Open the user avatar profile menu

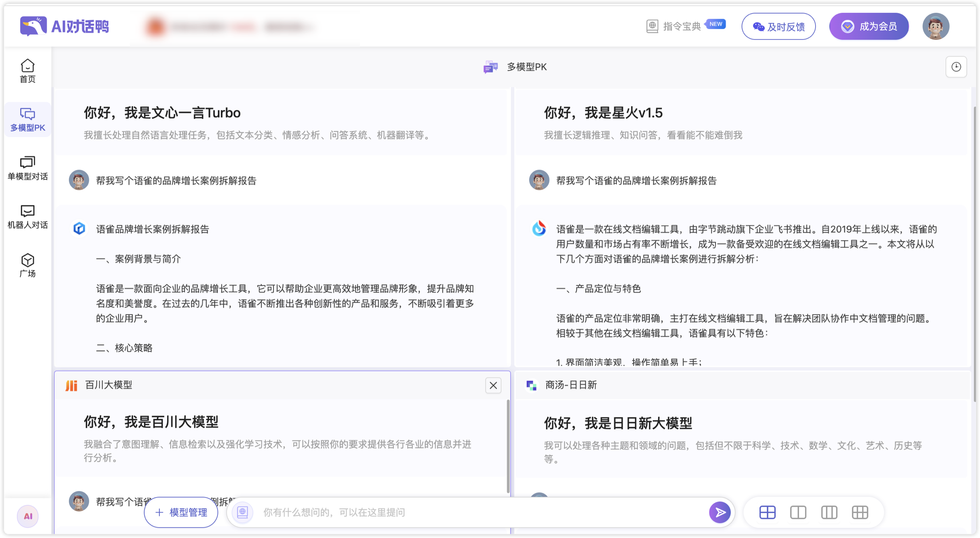point(936,26)
